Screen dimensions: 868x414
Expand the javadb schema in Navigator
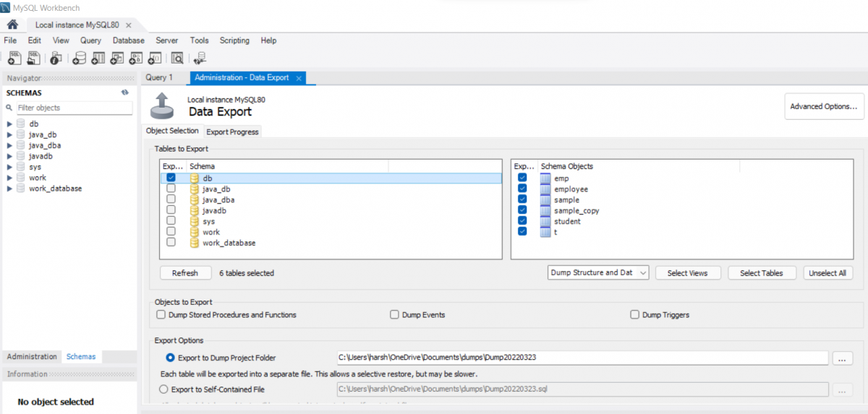point(9,156)
